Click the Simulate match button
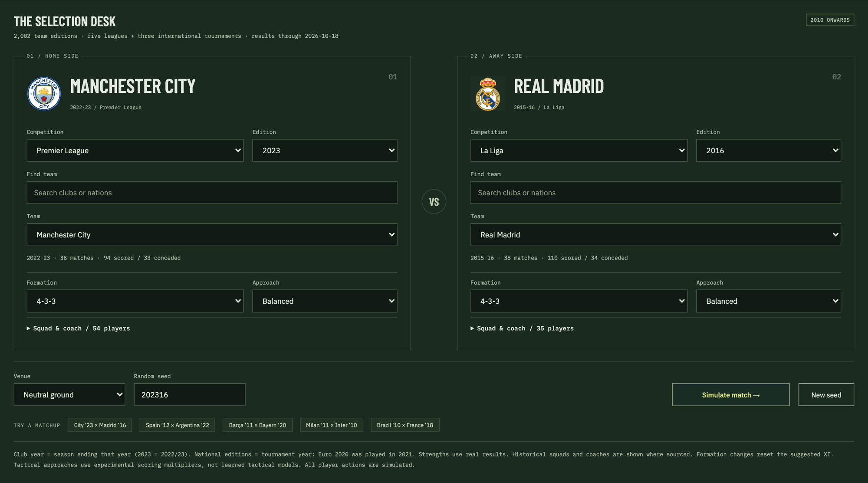Viewport: 868px width, 483px height. point(731,395)
